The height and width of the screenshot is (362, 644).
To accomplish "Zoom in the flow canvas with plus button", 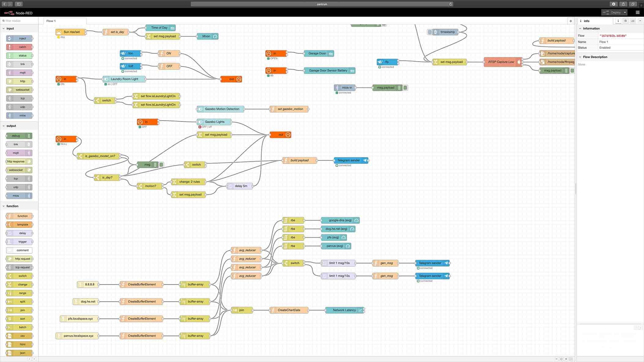I will point(566,359).
